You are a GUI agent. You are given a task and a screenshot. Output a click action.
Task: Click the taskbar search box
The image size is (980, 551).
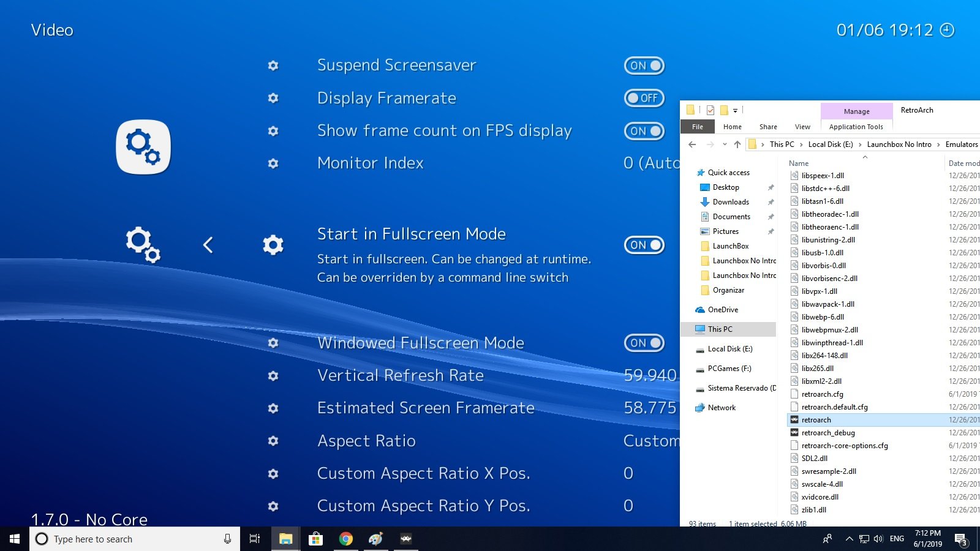[134, 539]
